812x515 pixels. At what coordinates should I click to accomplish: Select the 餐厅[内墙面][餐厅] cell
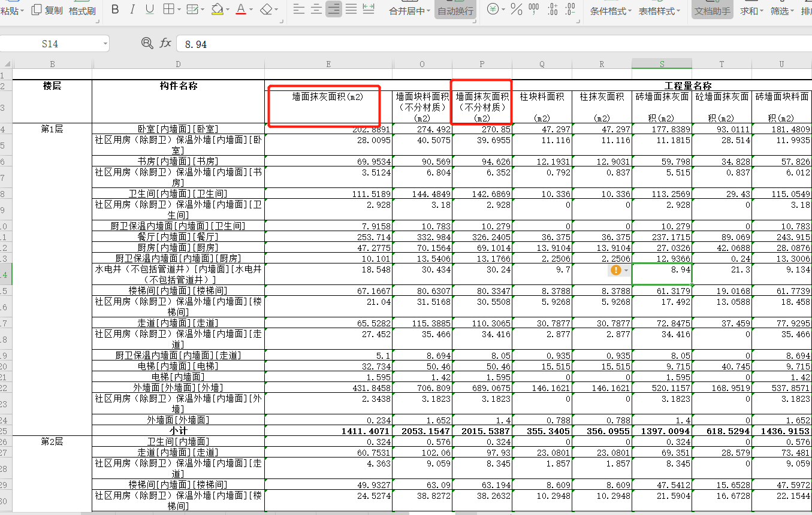pos(178,237)
